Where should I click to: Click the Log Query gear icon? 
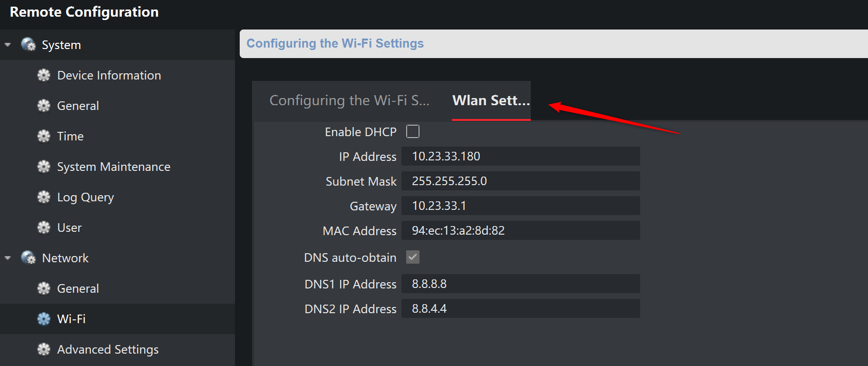(x=44, y=197)
